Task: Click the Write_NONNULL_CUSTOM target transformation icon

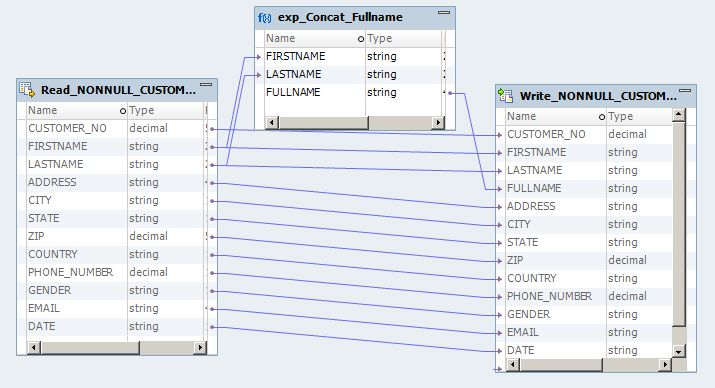Action: [x=505, y=95]
